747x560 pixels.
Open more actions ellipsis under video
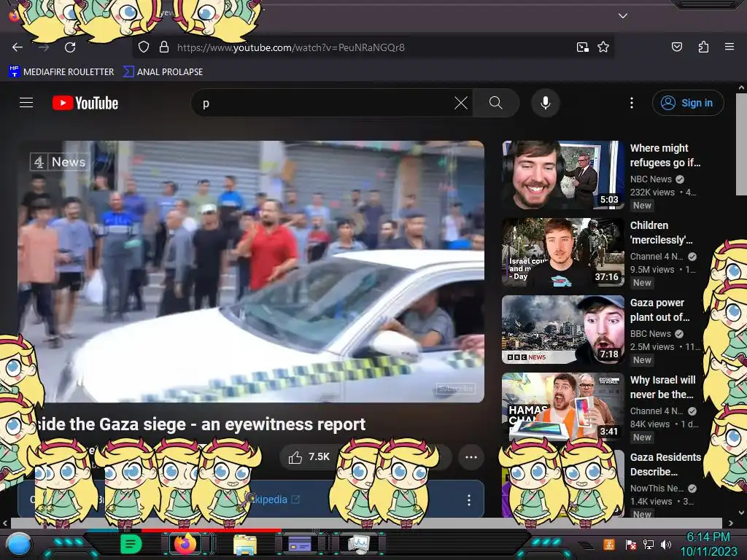tap(471, 457)
